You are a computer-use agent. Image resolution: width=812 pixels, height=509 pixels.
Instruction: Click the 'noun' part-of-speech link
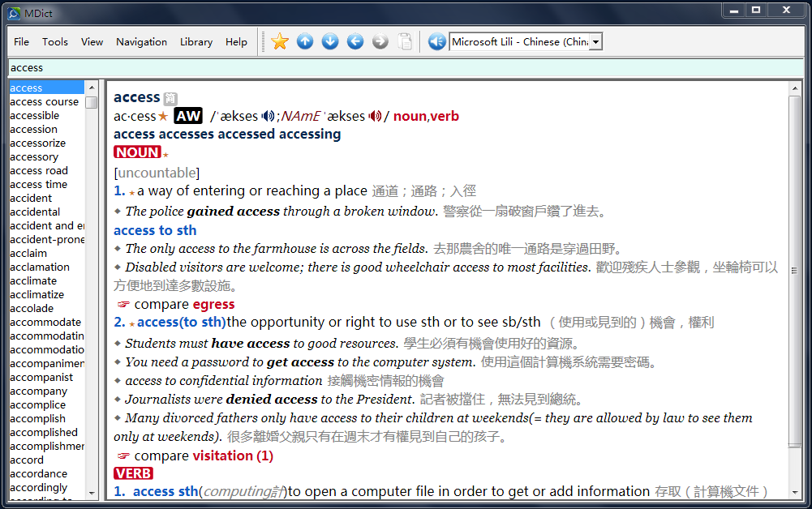pos(410,117)
